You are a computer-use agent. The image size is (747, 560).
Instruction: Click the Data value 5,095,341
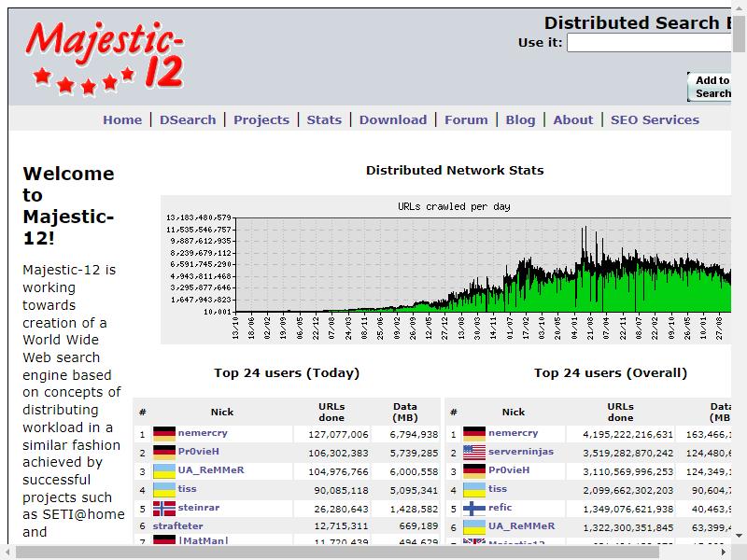click(414, 491)
